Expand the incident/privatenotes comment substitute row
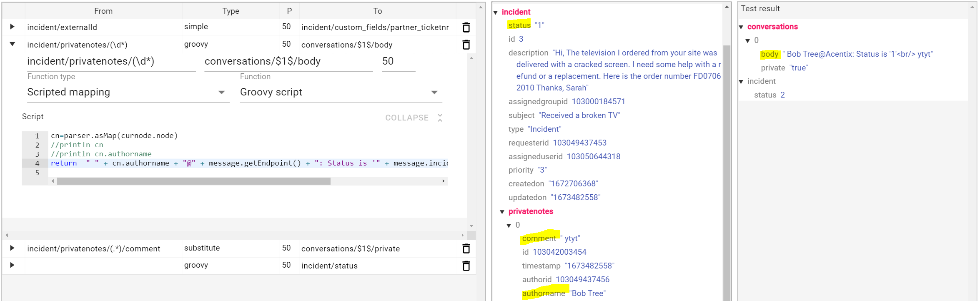 [12, 248]
